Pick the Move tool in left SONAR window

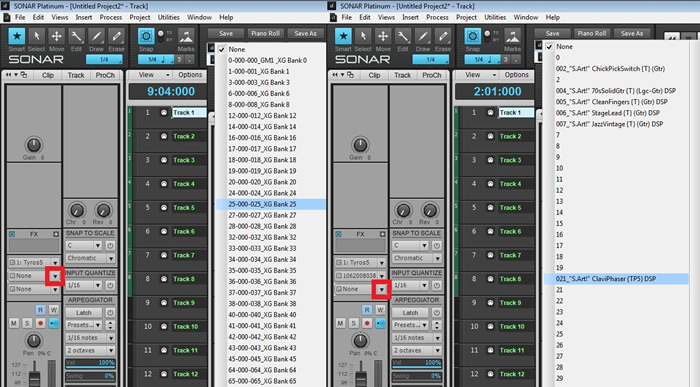56,36
